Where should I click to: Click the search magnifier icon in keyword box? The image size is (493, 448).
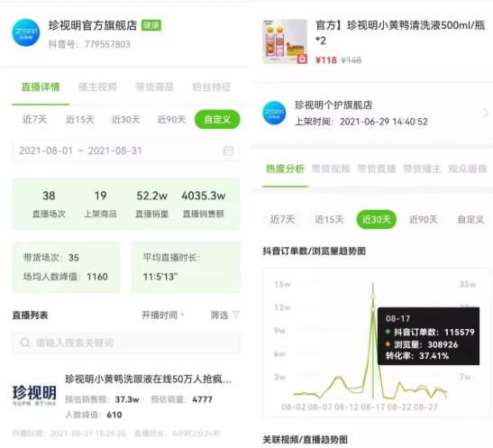tap(25, 343)
